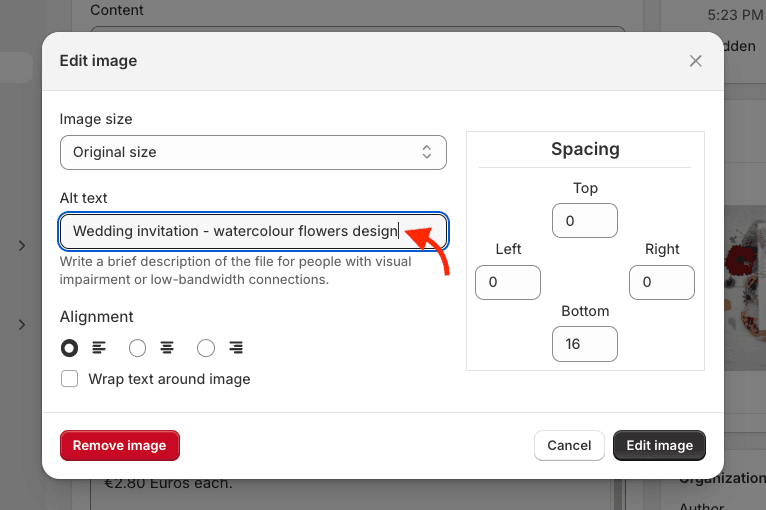
Task: Open the Image size dropdown
Action: pyautogui.click(x=253, y=152)
